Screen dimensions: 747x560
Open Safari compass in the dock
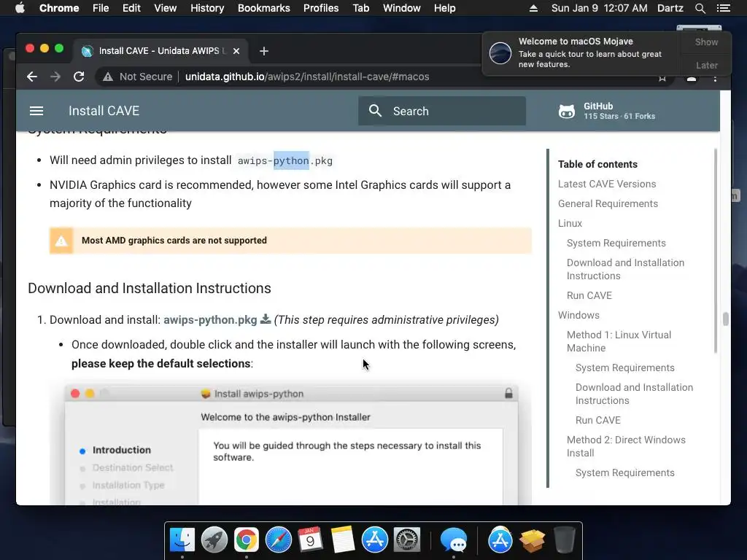point(279,540)
